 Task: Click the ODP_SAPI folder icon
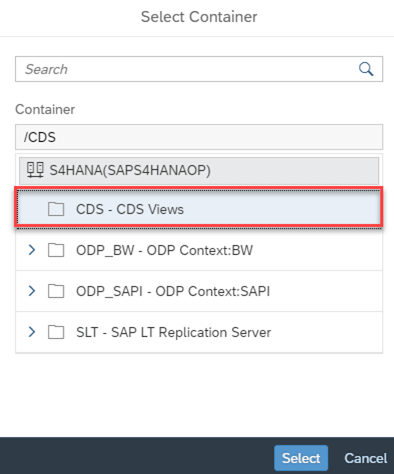coord(56,291)
